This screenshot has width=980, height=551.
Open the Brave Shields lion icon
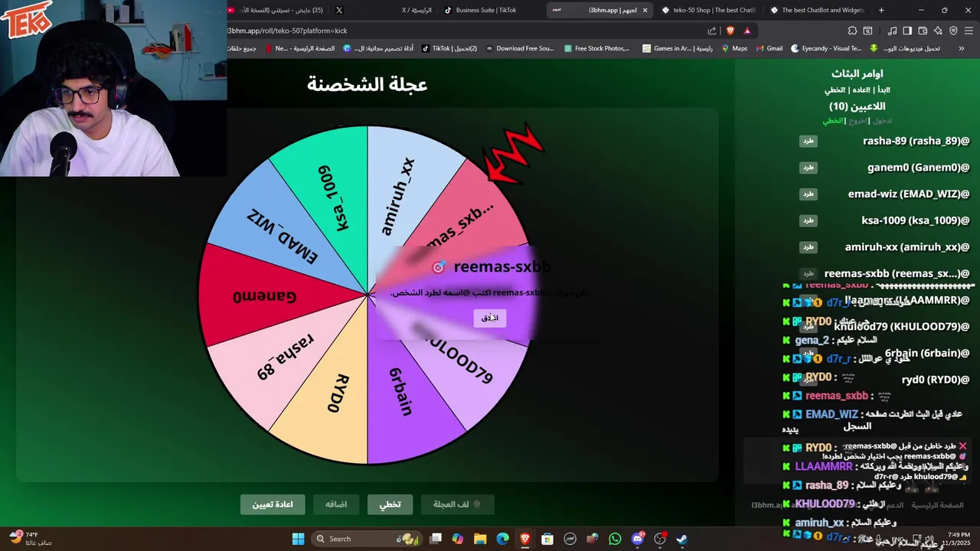coord(730,31)
